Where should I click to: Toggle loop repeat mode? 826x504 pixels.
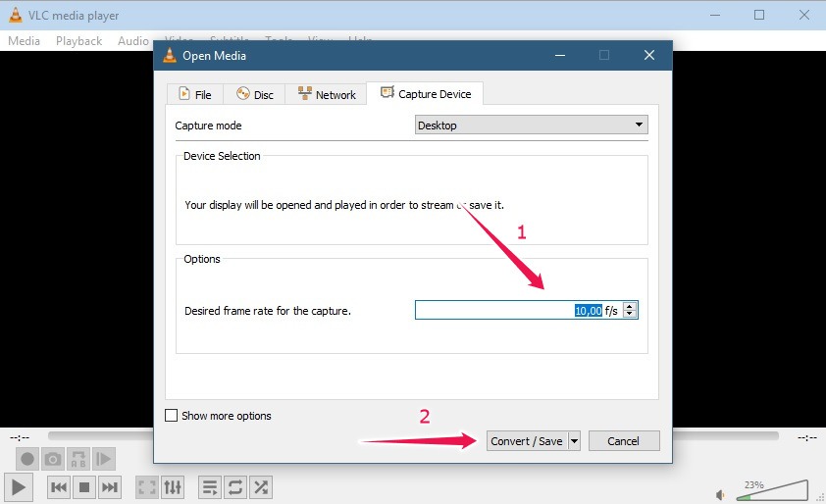[x=235, y=487]
